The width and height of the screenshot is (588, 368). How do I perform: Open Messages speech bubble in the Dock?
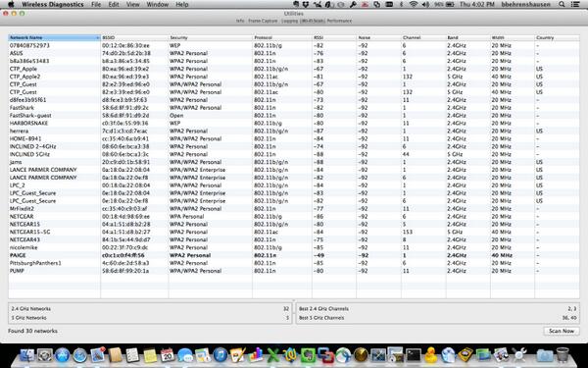185,355
